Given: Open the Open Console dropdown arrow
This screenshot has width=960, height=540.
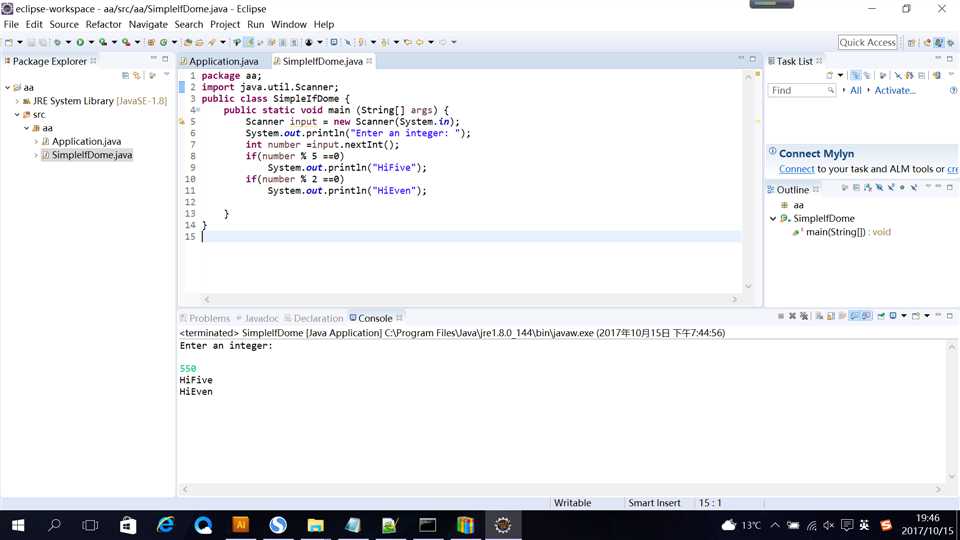Looking at the screenshot, I should 927,316.
